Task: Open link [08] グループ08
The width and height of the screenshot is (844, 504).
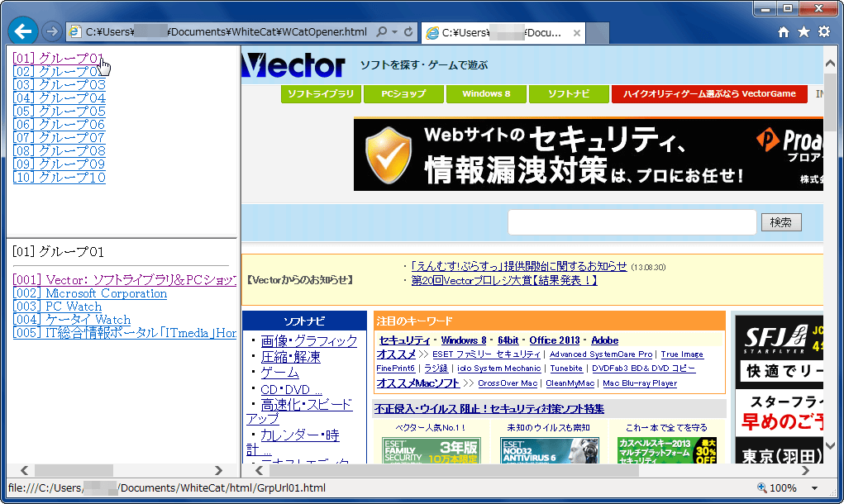Action: coord(60,151)
